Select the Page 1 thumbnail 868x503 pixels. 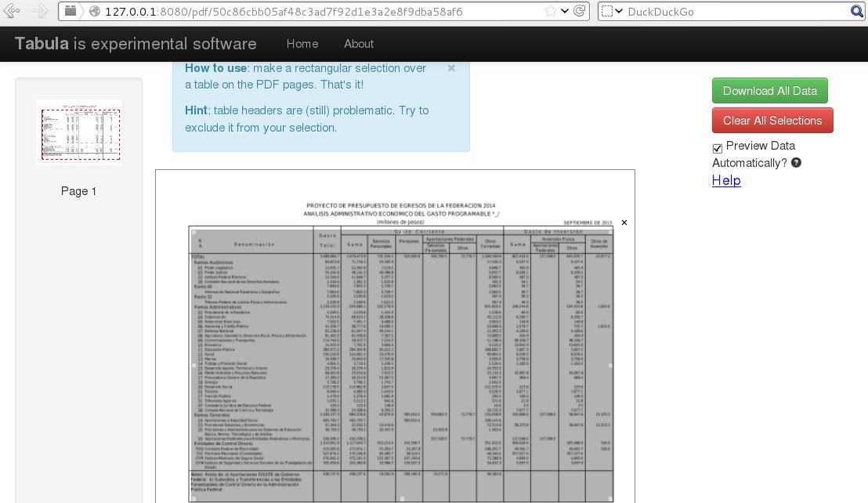[78, 132]
